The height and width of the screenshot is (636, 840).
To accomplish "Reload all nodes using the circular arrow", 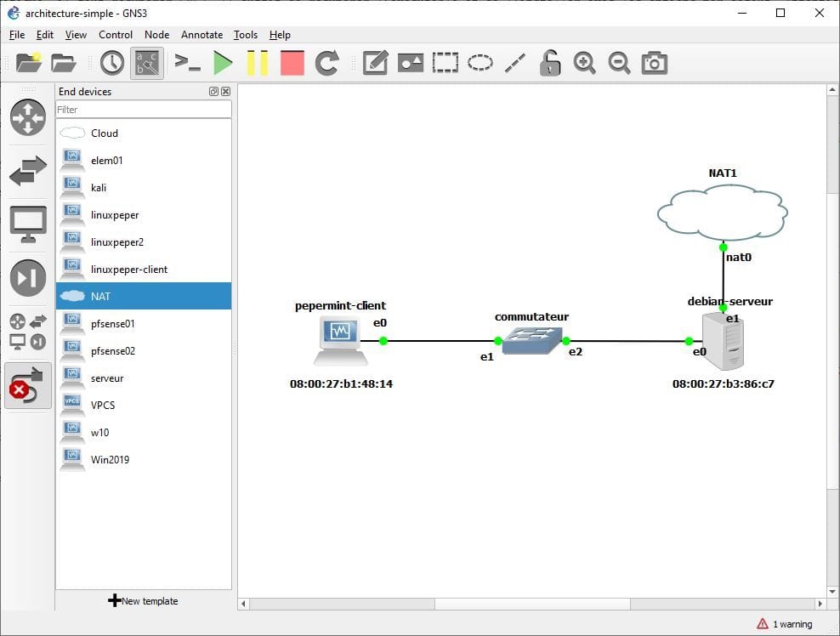I will click(x=327, y=63).
